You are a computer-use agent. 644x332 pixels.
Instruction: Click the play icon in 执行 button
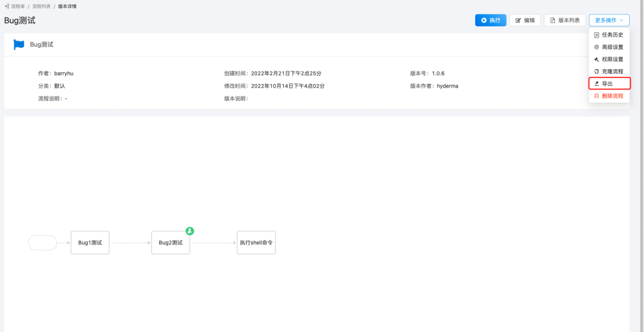(484, 20)
